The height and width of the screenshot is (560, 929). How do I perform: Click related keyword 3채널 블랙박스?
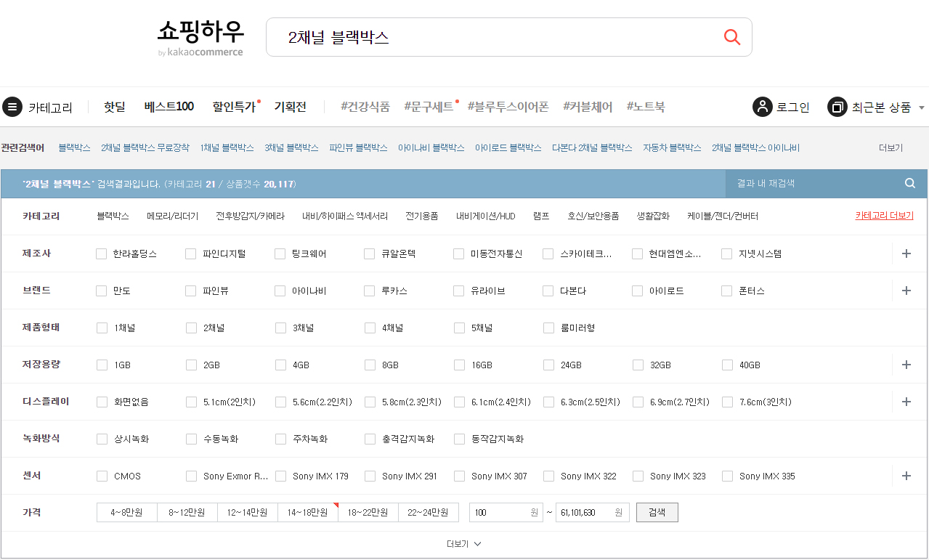click(x=291, y=147)
